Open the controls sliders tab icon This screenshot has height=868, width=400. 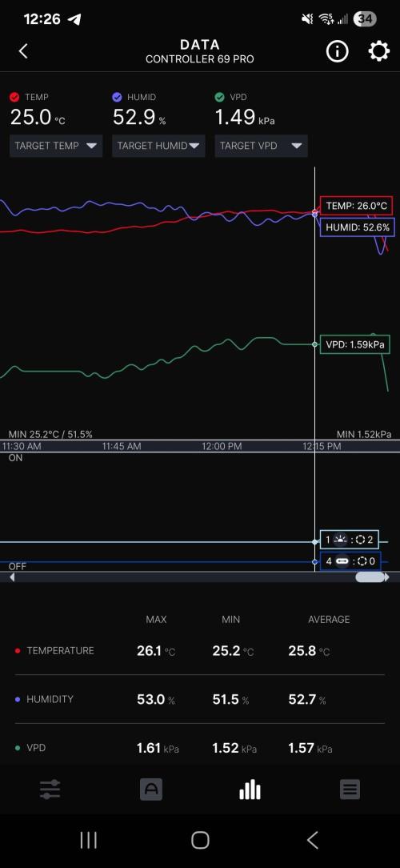50,790
